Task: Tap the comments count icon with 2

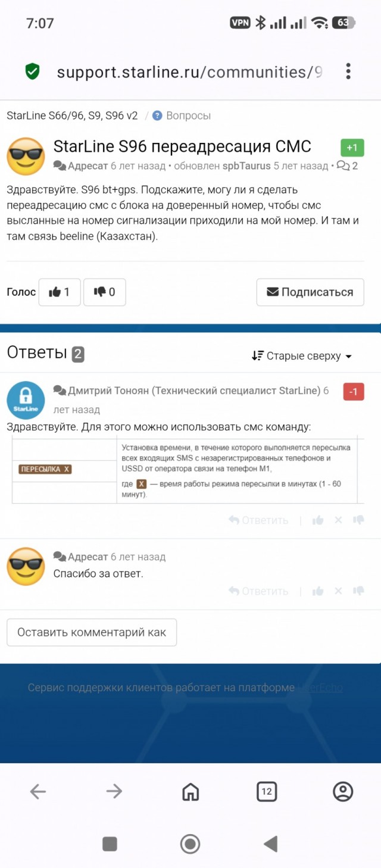Action: (347, 166)
